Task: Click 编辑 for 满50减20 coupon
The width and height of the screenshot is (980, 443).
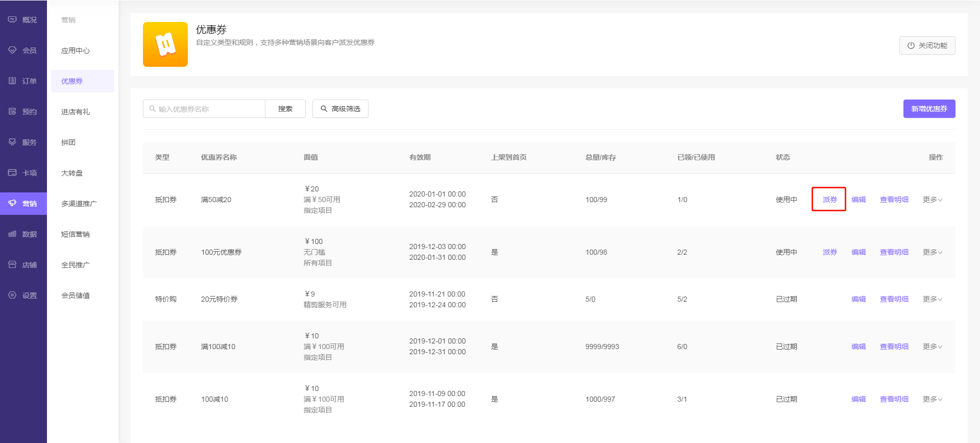Action: [x=859, y=200]
